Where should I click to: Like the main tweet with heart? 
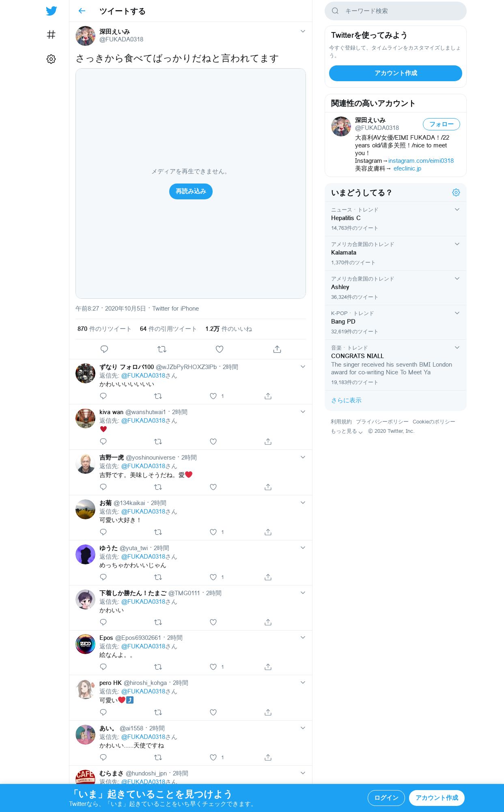(x=220, y=349)
